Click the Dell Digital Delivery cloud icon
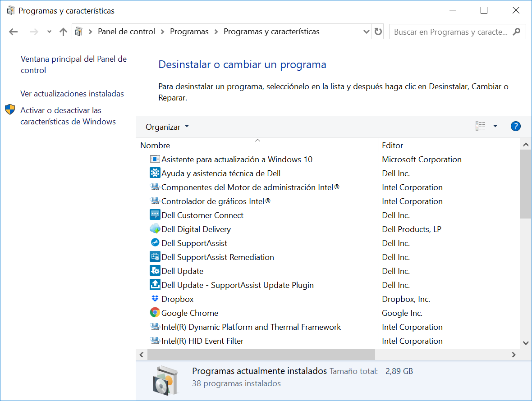This screenshot has width=532, height=401. pyautogui.click(x=155, y=229)
